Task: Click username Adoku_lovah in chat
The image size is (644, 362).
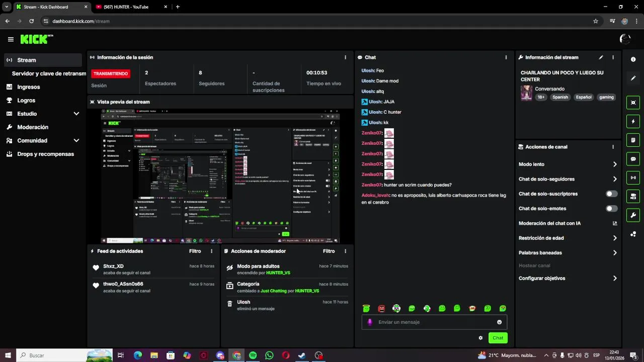Action: (375, 195)
